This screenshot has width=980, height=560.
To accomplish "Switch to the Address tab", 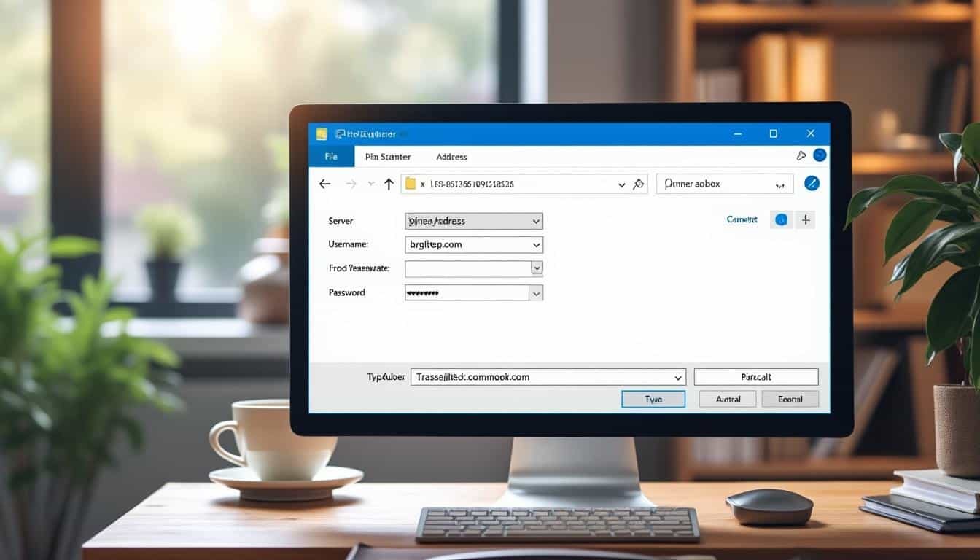I will [x=451, y=156].
